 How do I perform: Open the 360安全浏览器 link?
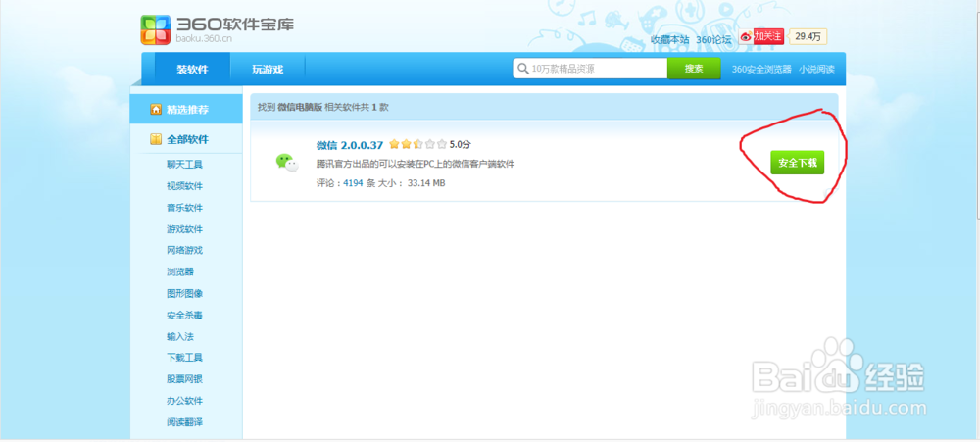[761, 69]
